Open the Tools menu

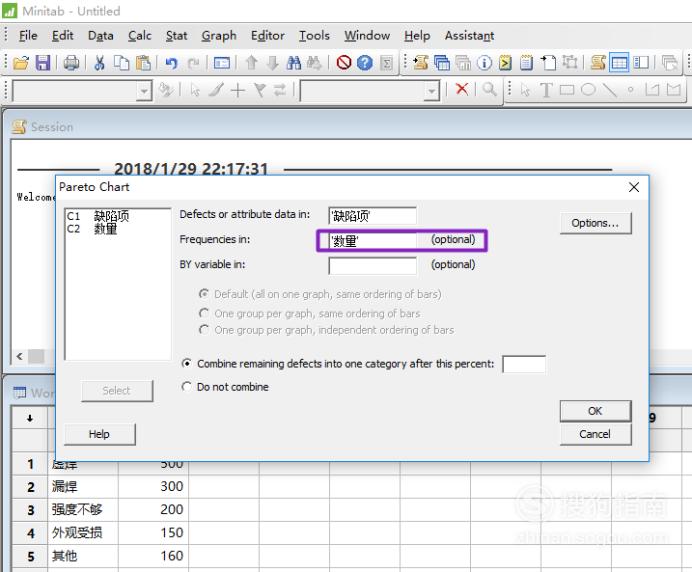coord(314,36)
